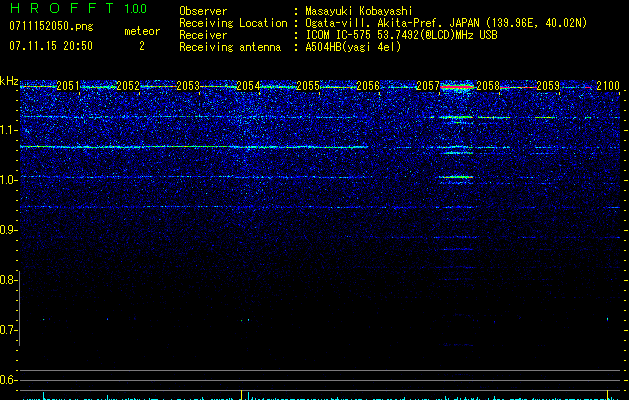Click the 1.0 frequency axis label
Viewport: 629px width, 400px height.
point(8,179)
